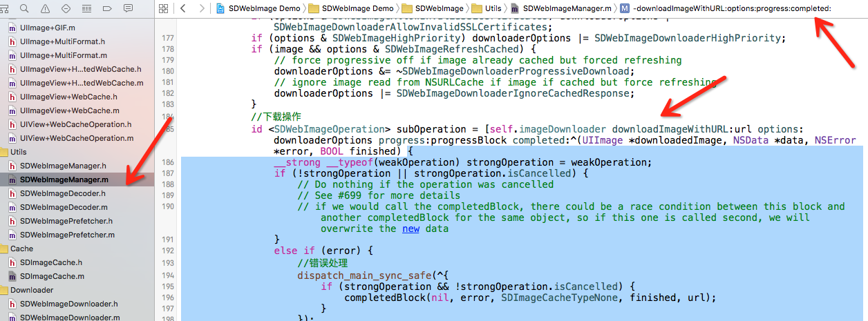Viewport: 868px width, 321px height.
Task: Open the Test navigator diamond icon
Action: coord(66,8)
